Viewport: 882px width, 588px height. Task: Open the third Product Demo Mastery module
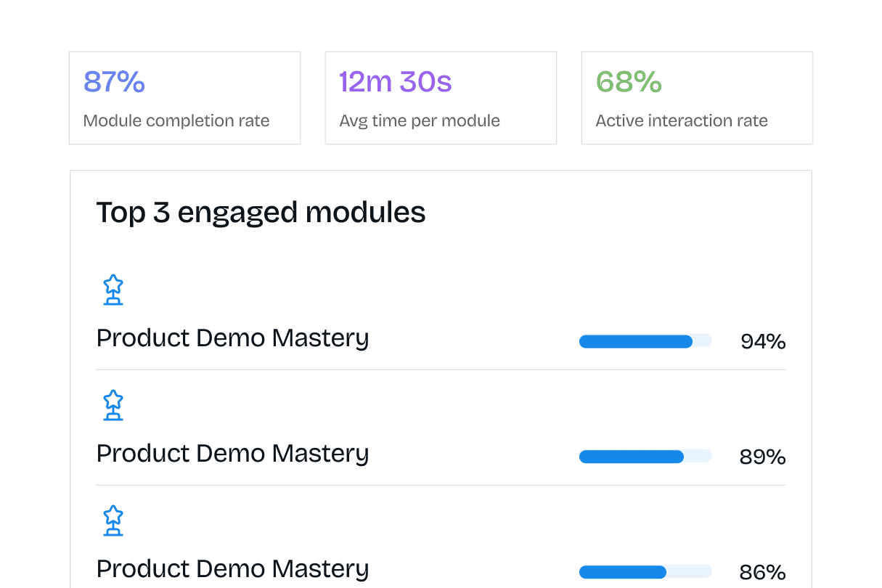pyautogui.click(x=232, y=569)
